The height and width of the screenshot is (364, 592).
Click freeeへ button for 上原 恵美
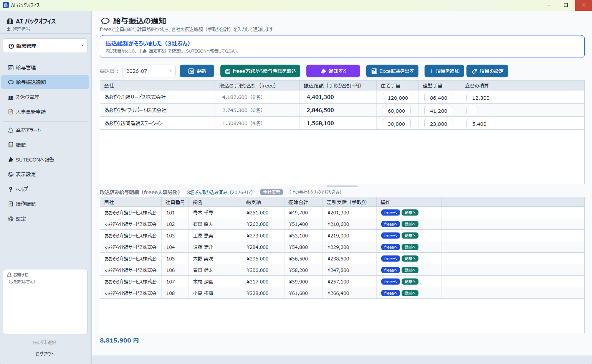[x=390, y=236]
